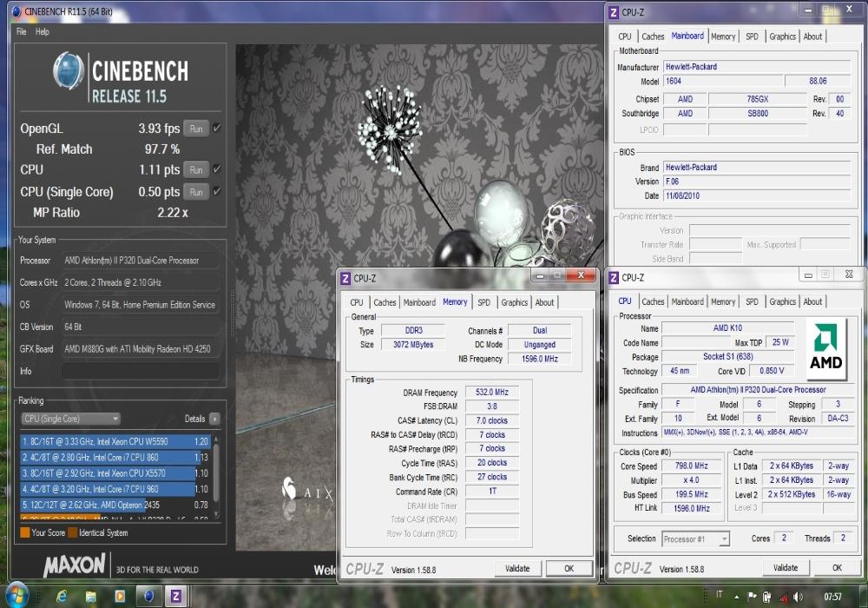Open the battery power tray icon
This screenshot has height=608, width=868.
click(767, 597)
